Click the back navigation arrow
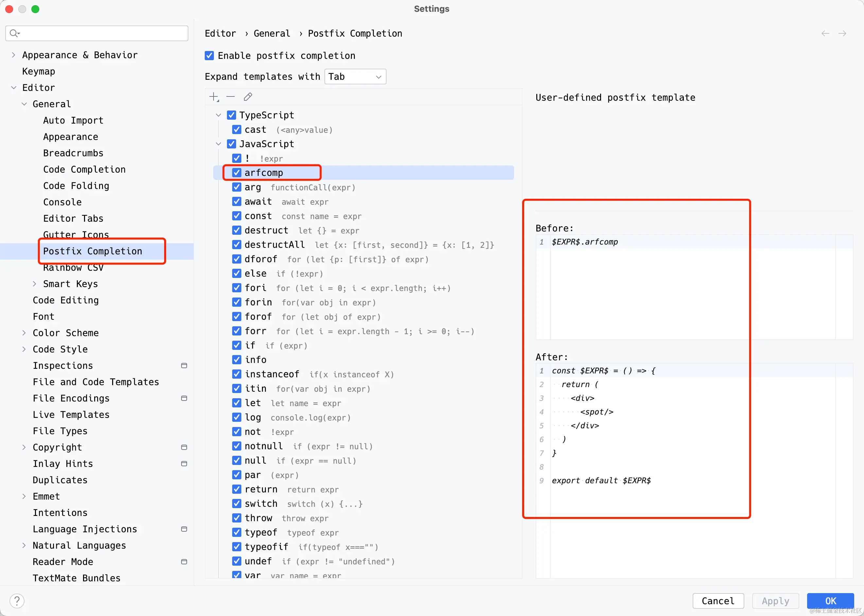The width and height of the screenshot is (864, 616). [x=825, y=33]
